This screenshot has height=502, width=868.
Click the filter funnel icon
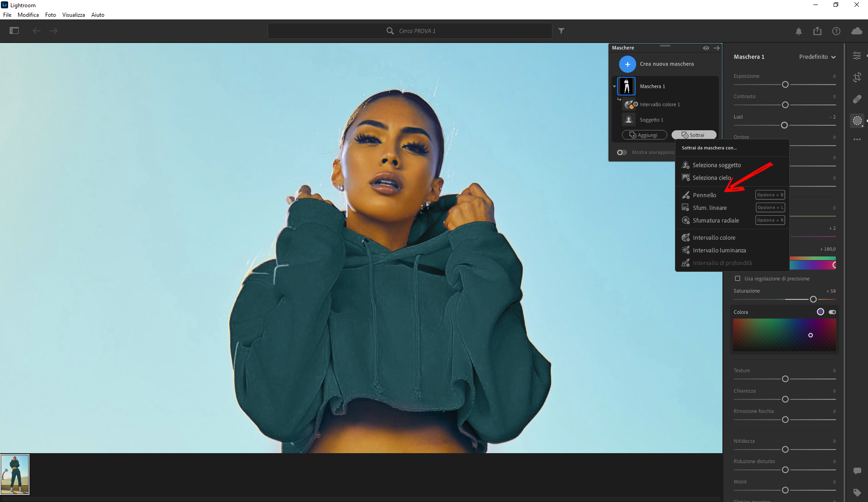[x=561, y=31]
